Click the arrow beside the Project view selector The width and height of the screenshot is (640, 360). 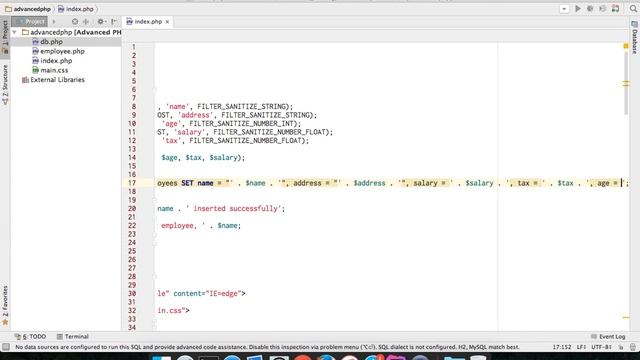click(54, 22)
